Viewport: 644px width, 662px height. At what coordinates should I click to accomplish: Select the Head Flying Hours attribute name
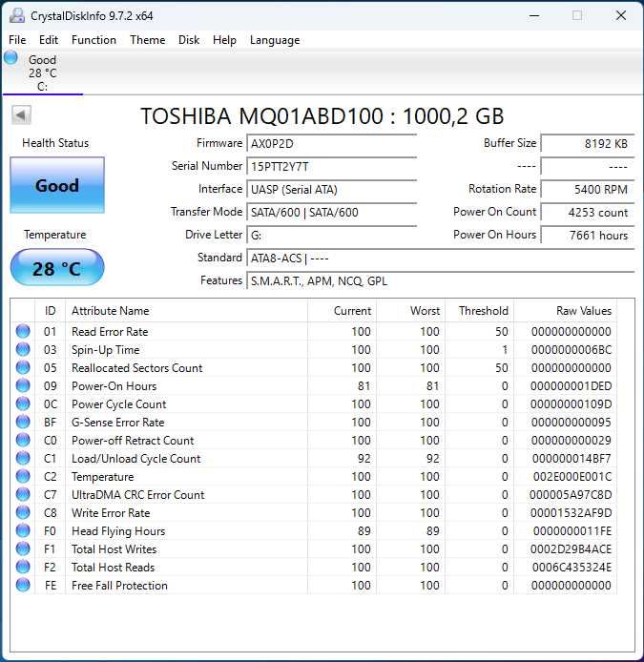coord(118,531)
